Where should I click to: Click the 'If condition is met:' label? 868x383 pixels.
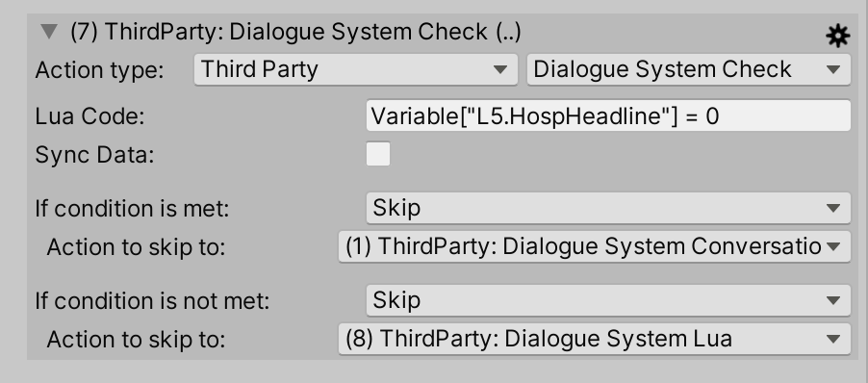(132, 209)
